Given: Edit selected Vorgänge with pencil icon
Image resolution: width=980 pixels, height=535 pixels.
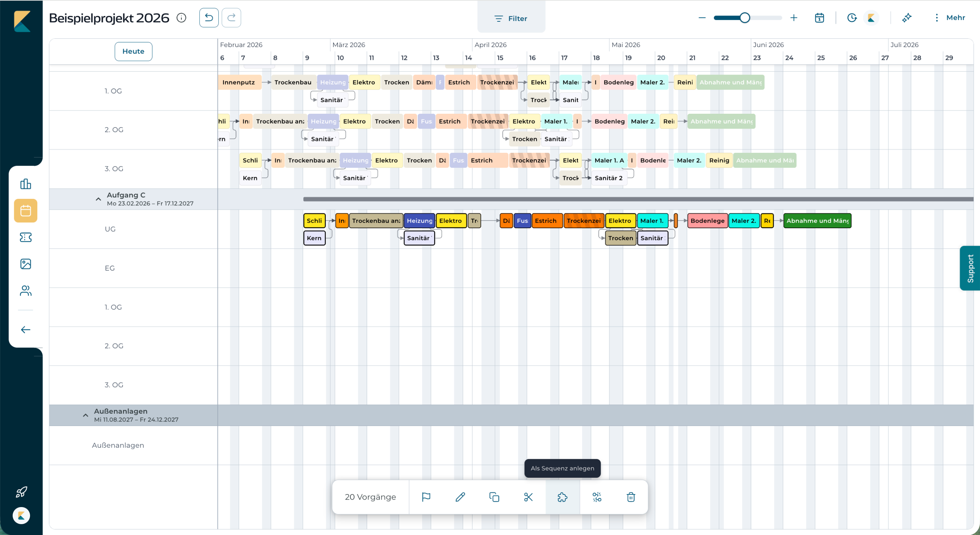Looking at the screenshot, I should 460,497.
